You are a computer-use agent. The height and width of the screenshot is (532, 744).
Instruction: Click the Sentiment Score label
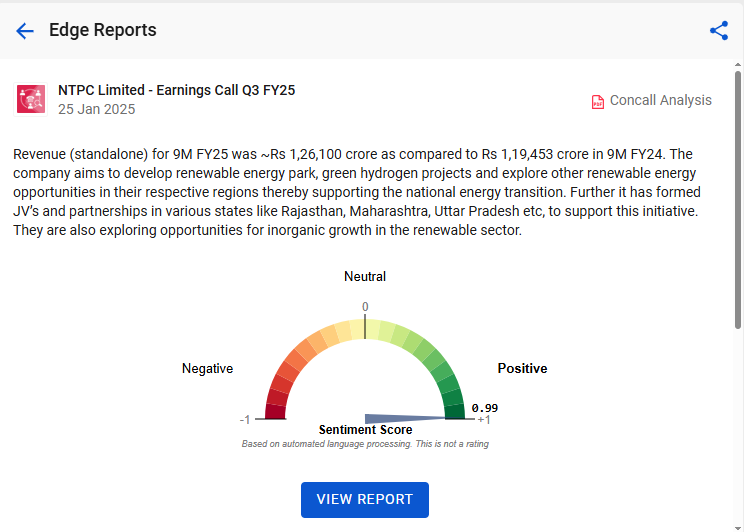pos(365,429)
